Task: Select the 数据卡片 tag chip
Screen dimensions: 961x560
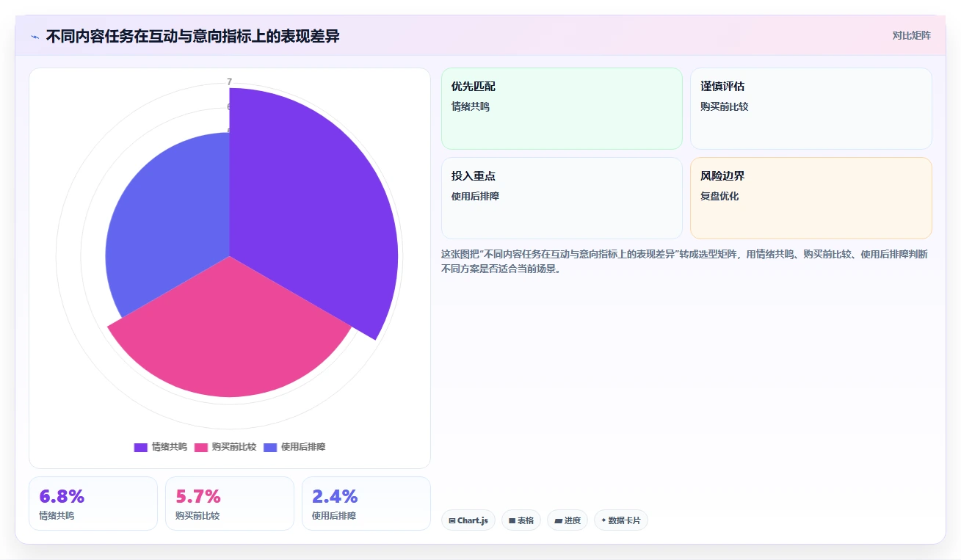Action: click(x=621, y=520)
